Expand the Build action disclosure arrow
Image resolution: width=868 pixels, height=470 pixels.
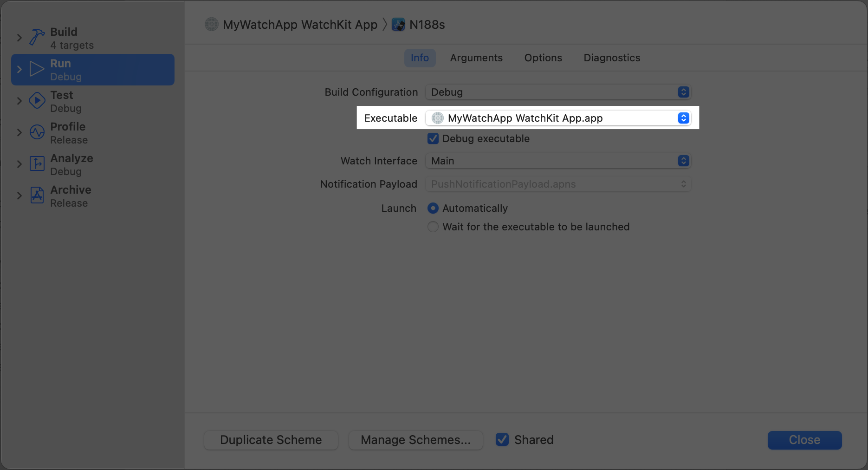19,38
